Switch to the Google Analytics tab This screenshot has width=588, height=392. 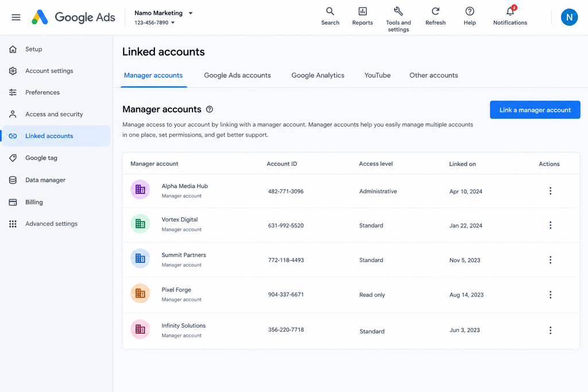tap(318, 75)
